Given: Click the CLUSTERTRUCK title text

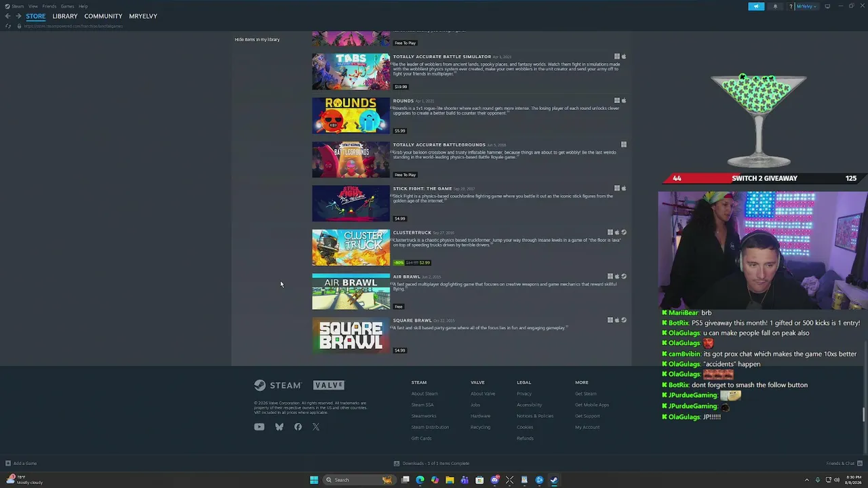Looking at the screenshot, I should pyautogui.click(x=412, y=232).
